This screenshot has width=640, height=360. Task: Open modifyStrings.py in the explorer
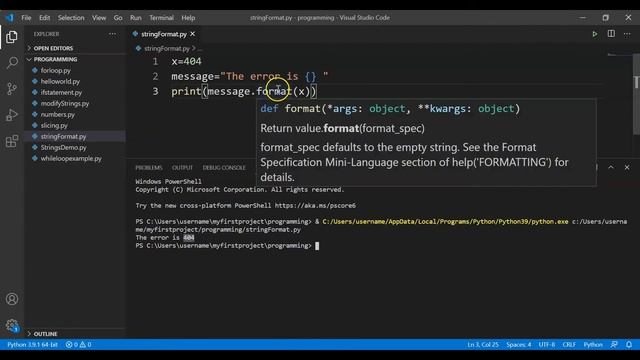(x=64, y=103)
